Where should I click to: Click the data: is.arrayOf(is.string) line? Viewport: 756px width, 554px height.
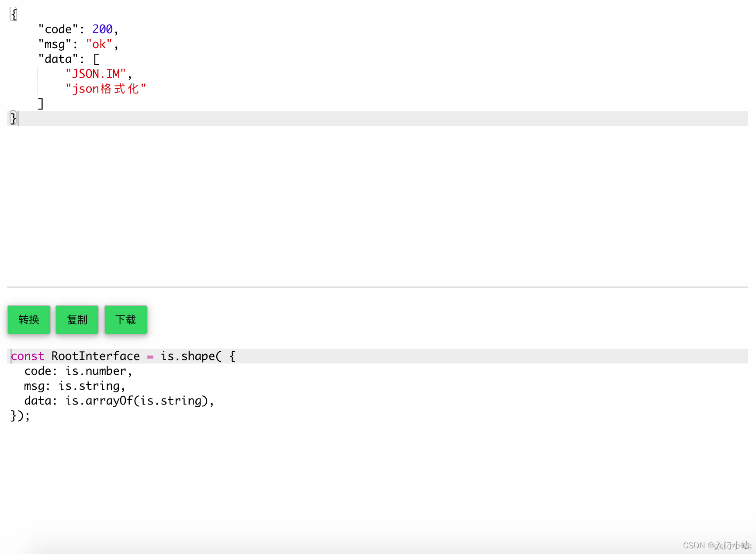coord(119,401)
